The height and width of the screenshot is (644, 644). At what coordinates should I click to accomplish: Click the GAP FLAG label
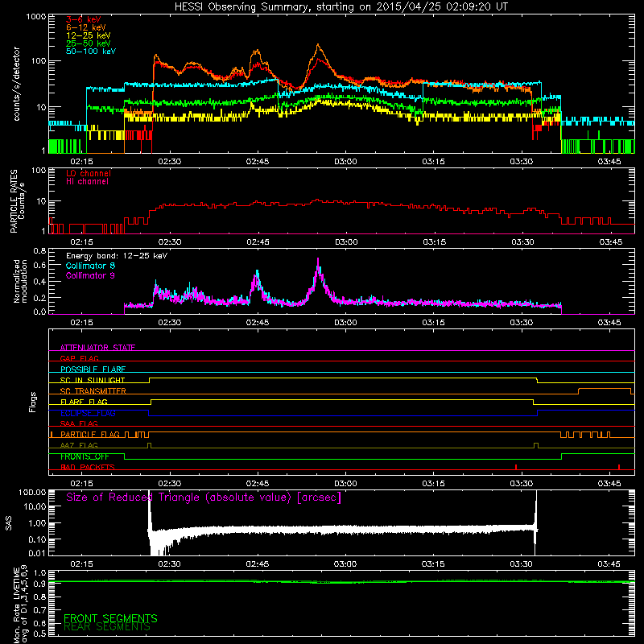[x=79, y=358]
